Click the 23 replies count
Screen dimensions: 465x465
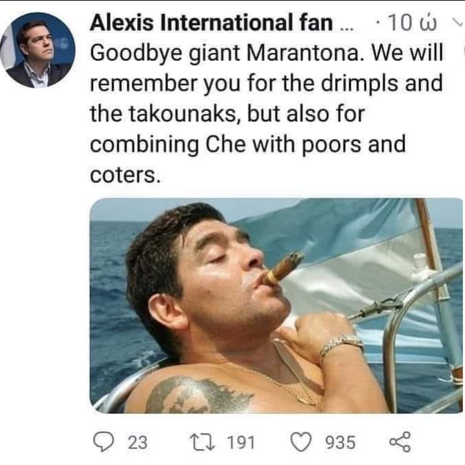click(138, 443)
